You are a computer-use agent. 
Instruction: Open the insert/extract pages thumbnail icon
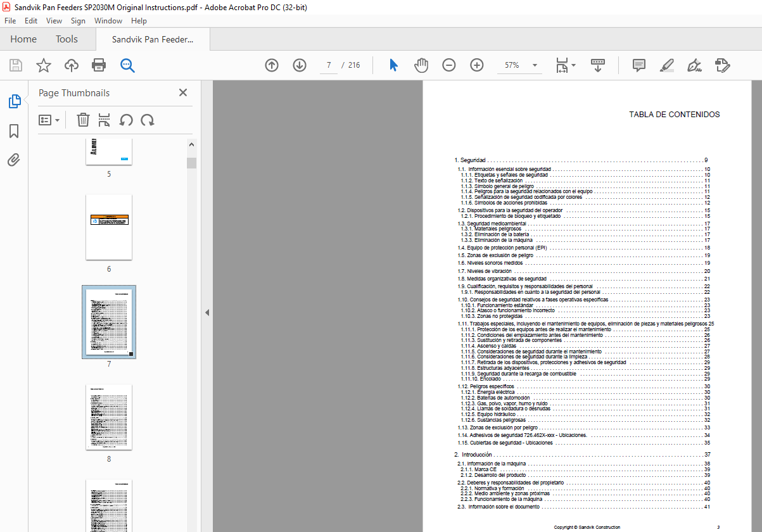coord(105,120)
